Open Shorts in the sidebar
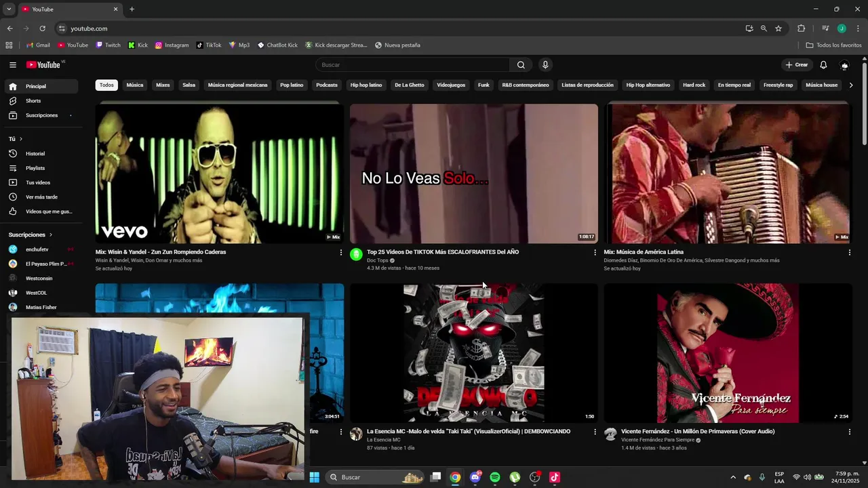This screenshot has width=868, height=488. tap(41, 101)
